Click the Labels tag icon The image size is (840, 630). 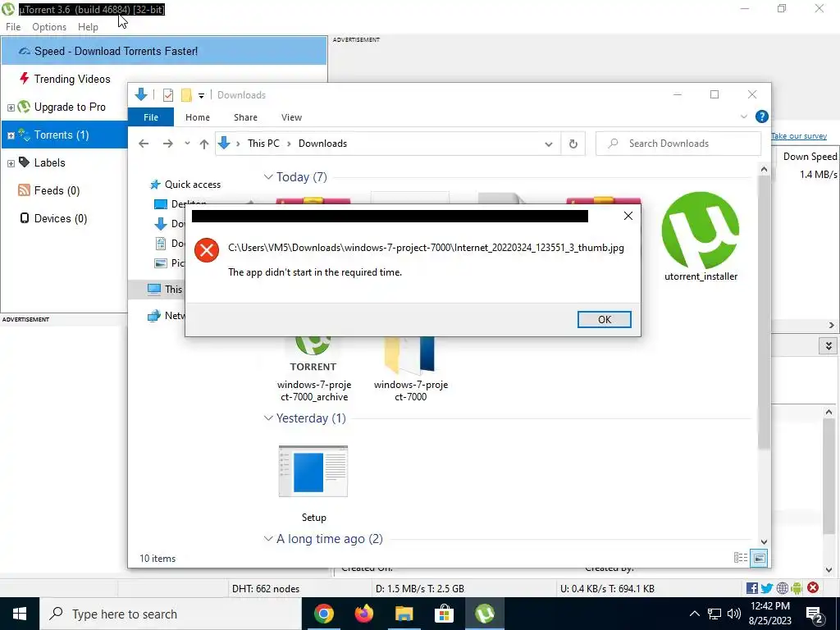(24, 162)
